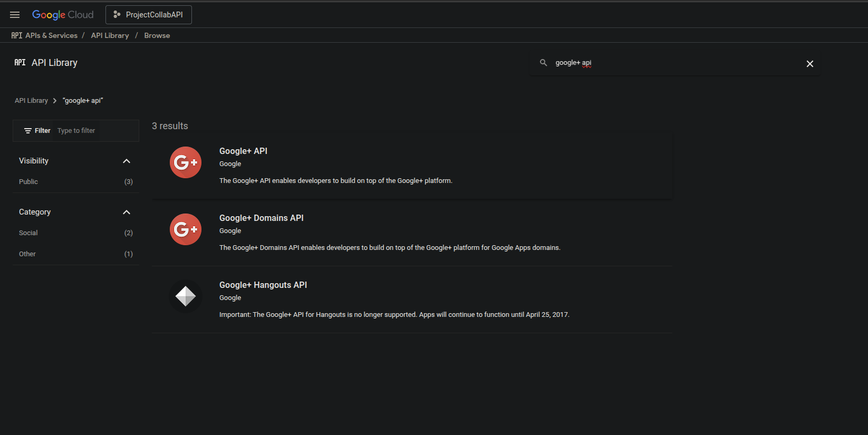Click the Browse breadcrumb

pos(157,35)
